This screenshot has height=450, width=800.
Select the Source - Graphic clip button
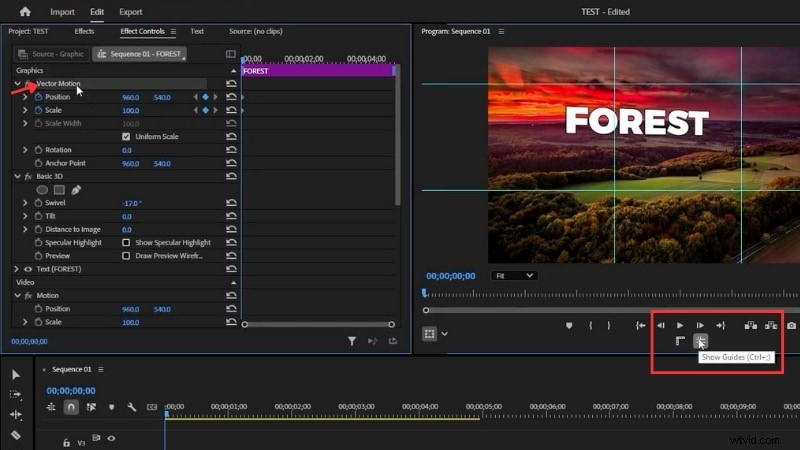tap(51, 54)
